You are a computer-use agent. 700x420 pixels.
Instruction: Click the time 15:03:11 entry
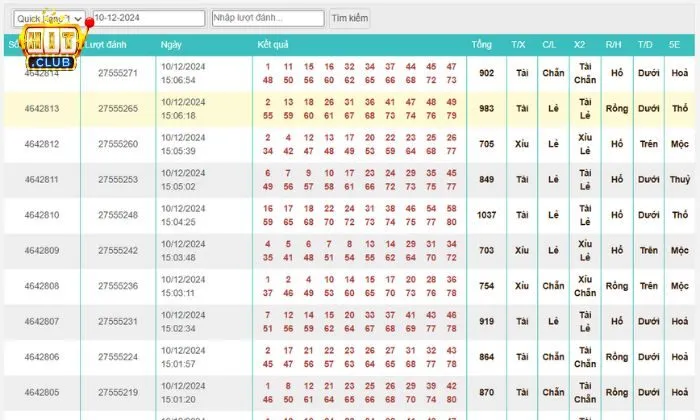(178, 293)
